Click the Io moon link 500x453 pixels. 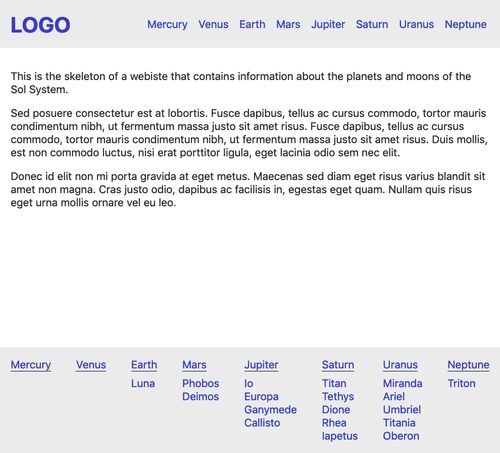[x=249, y=383]
